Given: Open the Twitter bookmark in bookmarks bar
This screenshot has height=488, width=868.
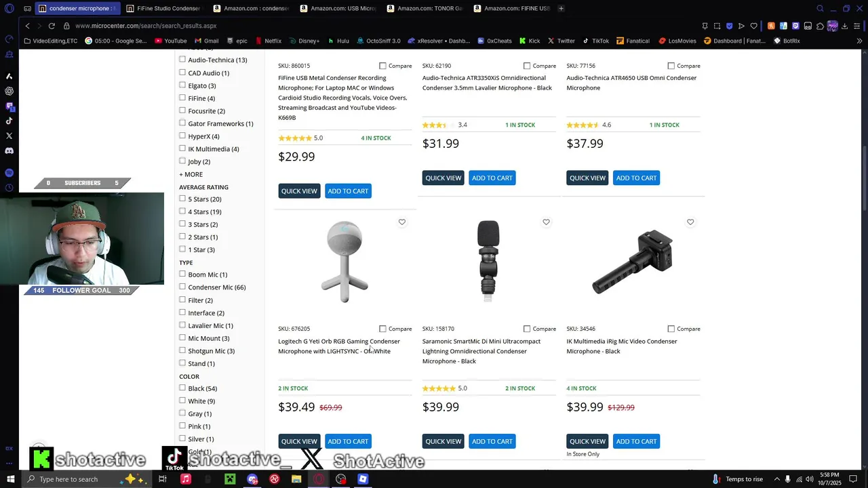Looking at the screenshot, I should (561, 41).
